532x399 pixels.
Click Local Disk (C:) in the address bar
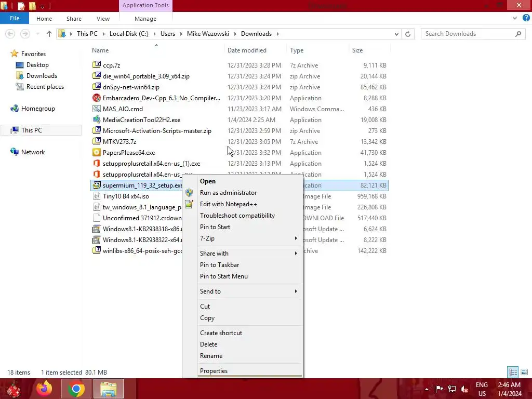coord(129,34)
